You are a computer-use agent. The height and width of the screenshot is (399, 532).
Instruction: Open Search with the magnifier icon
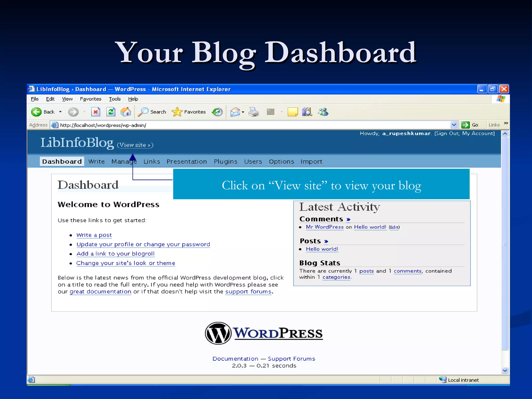click(x=143, y=112)
